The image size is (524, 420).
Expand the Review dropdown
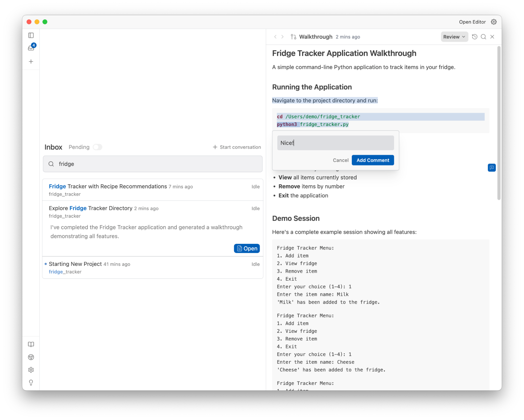point(454,37)
